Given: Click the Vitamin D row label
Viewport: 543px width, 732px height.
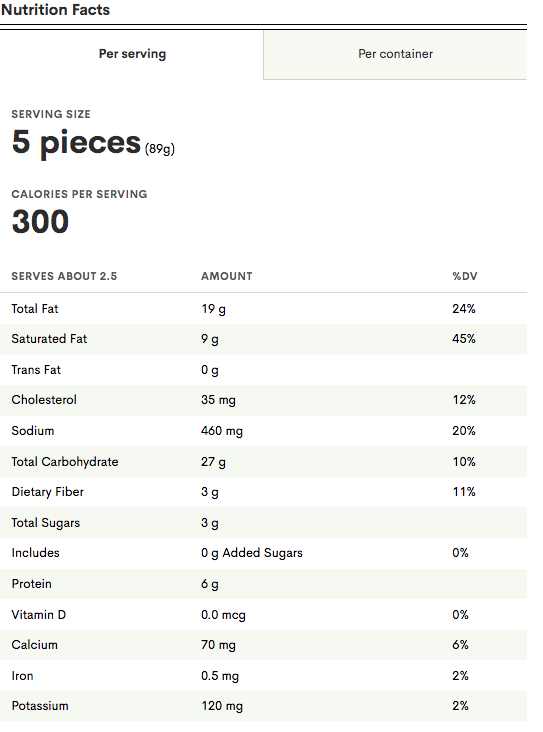Looking at the screenshot, I should coord(39,614).
